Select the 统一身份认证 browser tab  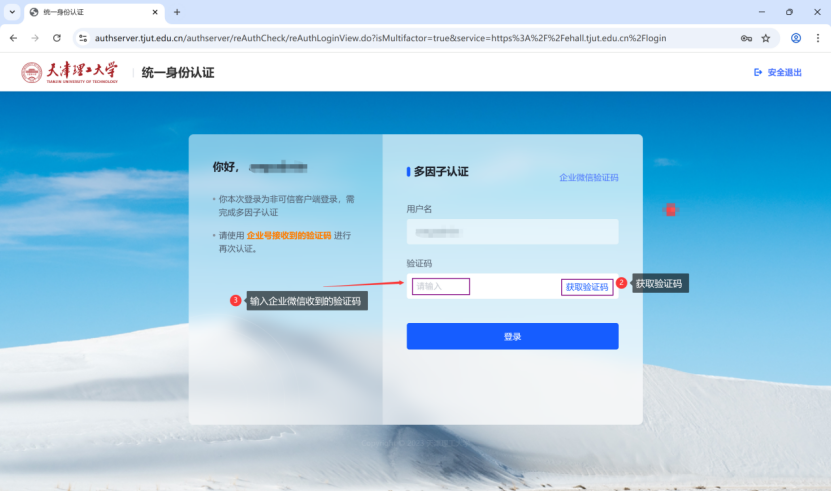(85, 12)
